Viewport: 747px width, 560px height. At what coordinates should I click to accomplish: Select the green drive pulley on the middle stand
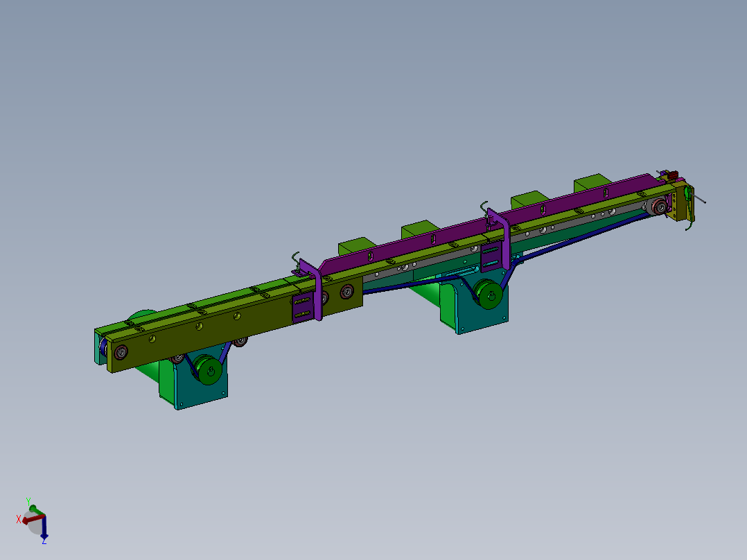coord(489,295)
